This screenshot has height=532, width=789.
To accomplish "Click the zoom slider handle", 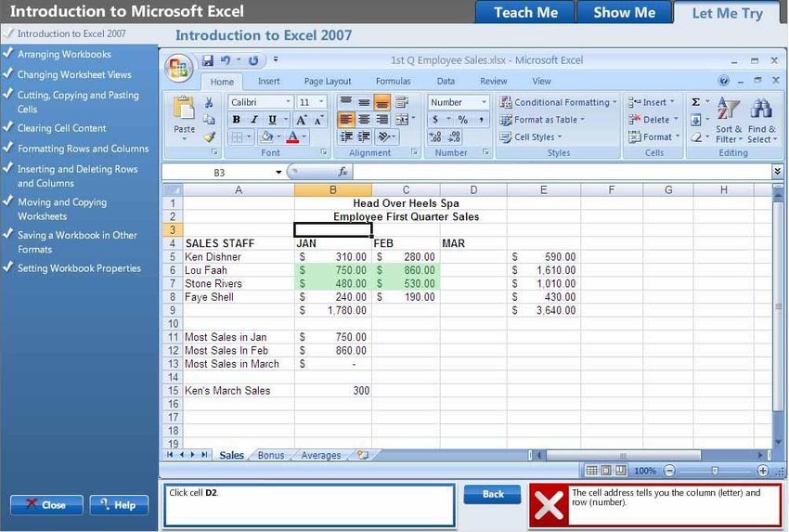I will tap(715, 471).
